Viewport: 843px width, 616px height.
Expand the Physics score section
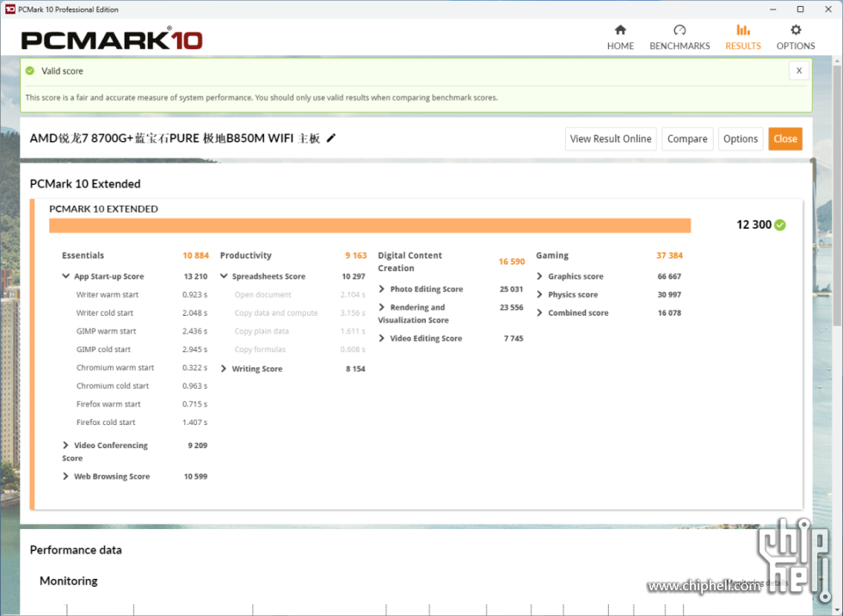coord(540,294)
